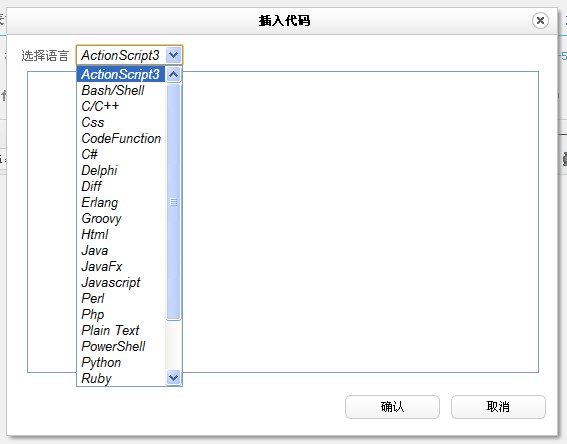Image resolution: width=567 pixels, height=444 pixels.
Task: Cancel with the 取消 button
Action: click(x=498, y=407)
